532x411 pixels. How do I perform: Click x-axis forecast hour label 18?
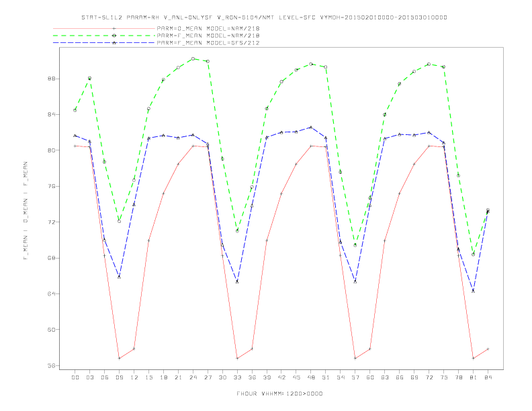click(x=163, y=377)
